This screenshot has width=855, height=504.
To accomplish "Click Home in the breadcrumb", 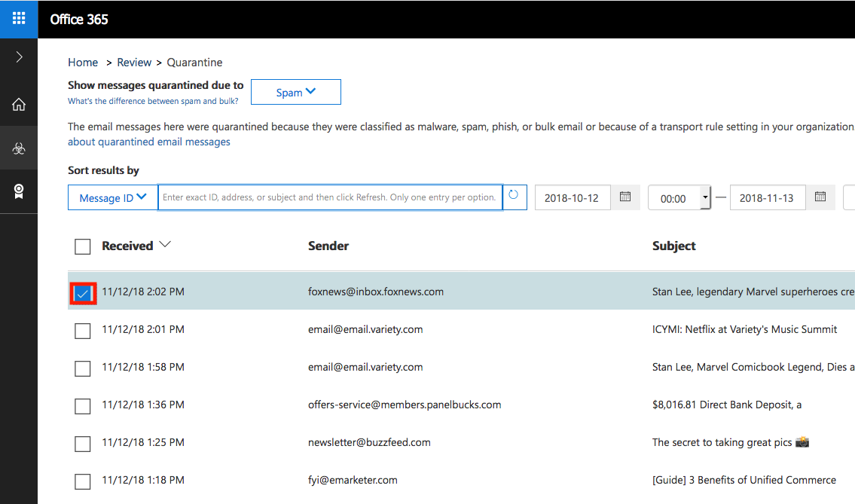I will tap(83, 63).
